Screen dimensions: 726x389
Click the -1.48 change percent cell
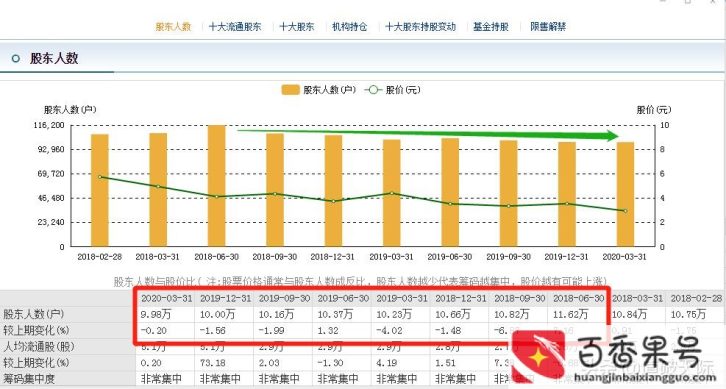[x=448, y=331]
